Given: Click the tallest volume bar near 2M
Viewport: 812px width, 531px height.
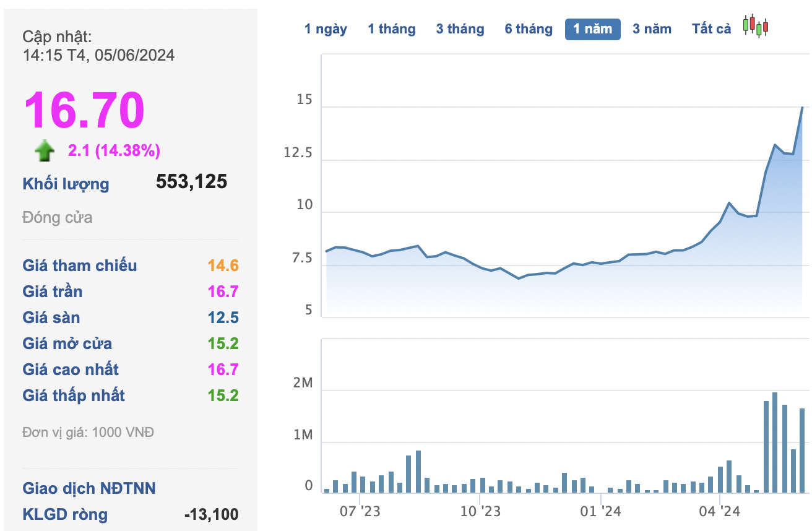Looking at the screenshot, I should pos(775,442).
